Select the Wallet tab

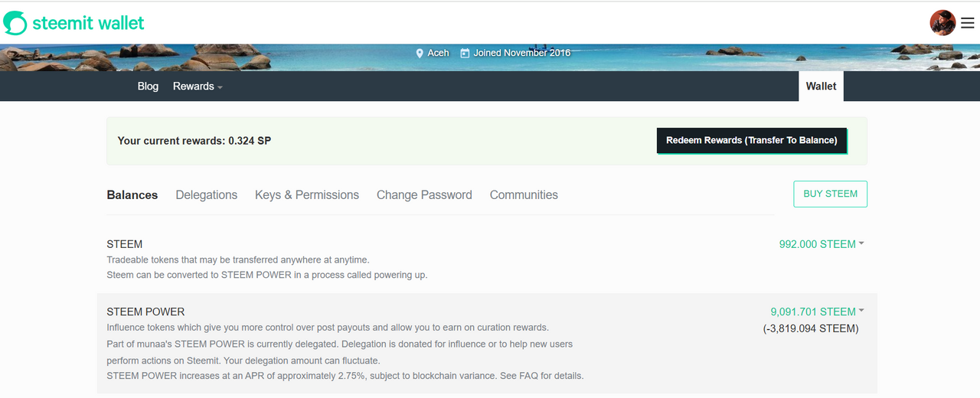click(821, 86)
